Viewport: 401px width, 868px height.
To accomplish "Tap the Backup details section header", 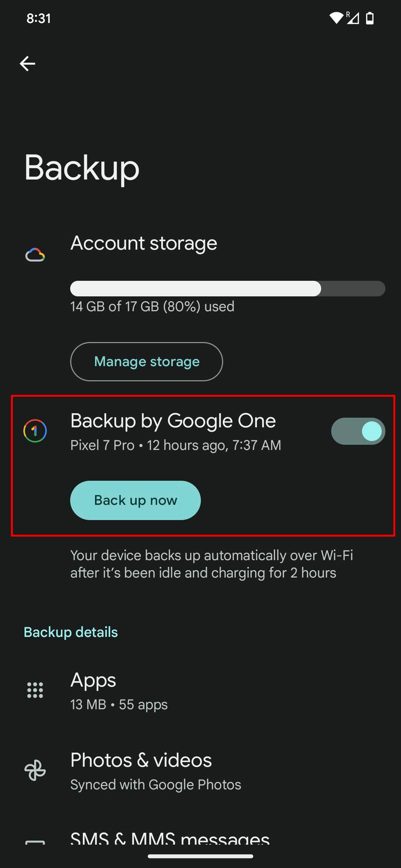I will [71, 632].
